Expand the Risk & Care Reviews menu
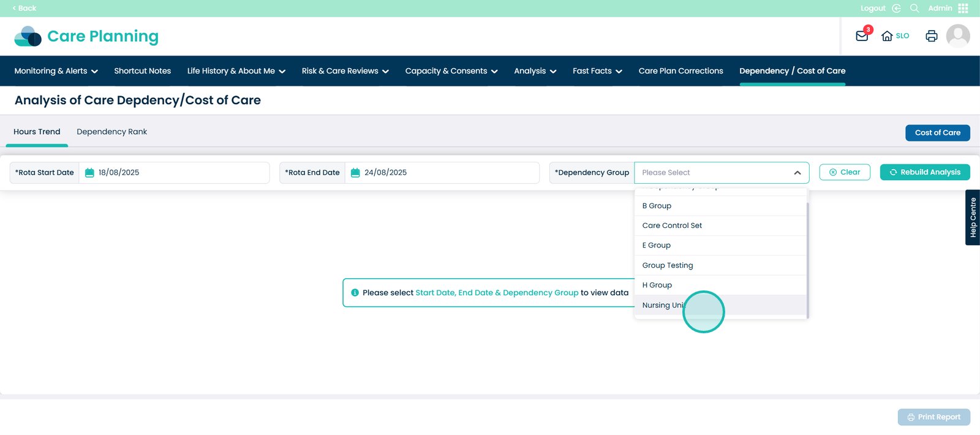The image size is (980, 435). pos(345,71)
